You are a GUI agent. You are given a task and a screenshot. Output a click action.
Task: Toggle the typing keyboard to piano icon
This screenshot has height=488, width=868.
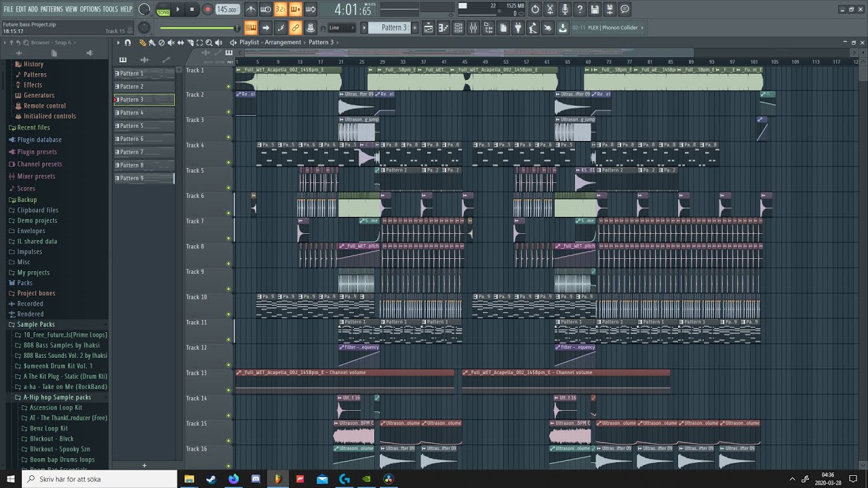250,28
